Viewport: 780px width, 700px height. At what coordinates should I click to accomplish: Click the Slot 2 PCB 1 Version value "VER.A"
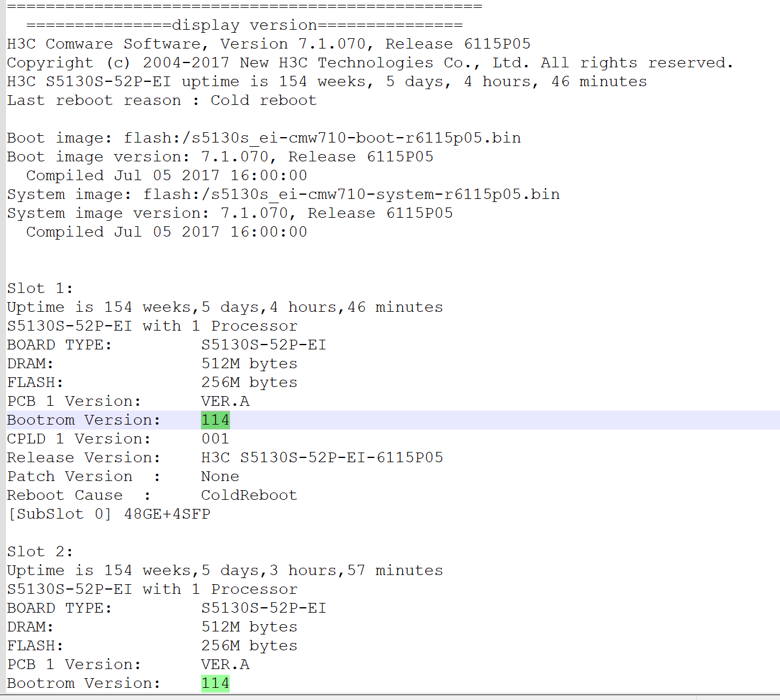tap(225, 665)
